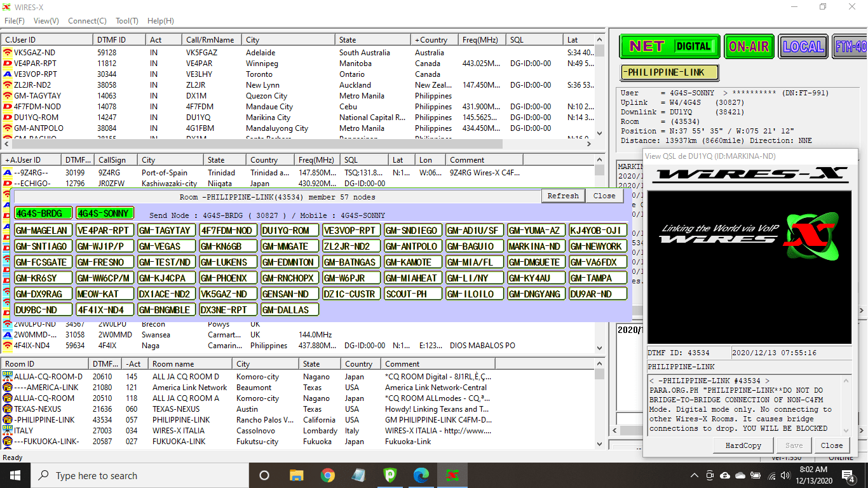Screen dimensions: 868x488
Task: Sort room list by Room name column
Action: 191,364
